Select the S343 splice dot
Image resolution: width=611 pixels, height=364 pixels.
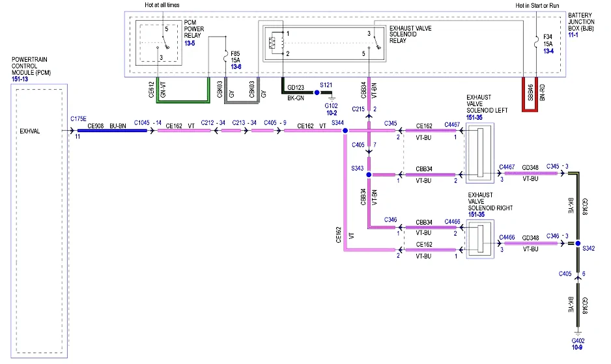tap(369, 175)
